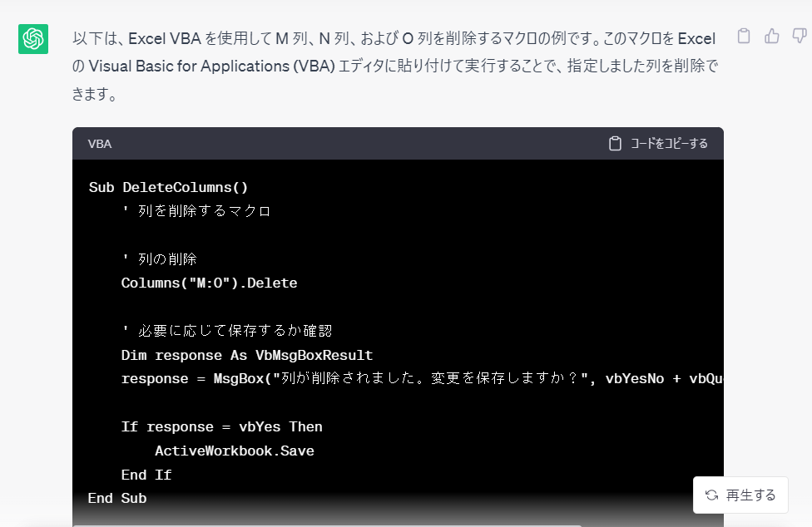Click the comment '必要に応じて保存するか確認'
The width and height of the screenshot is (812, 527).
pos(227,331)
